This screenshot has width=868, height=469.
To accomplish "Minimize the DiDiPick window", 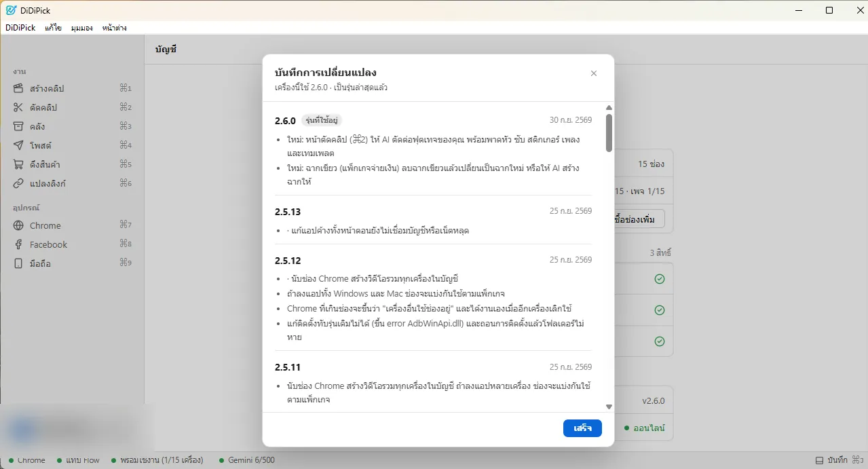I will (797, 10).
